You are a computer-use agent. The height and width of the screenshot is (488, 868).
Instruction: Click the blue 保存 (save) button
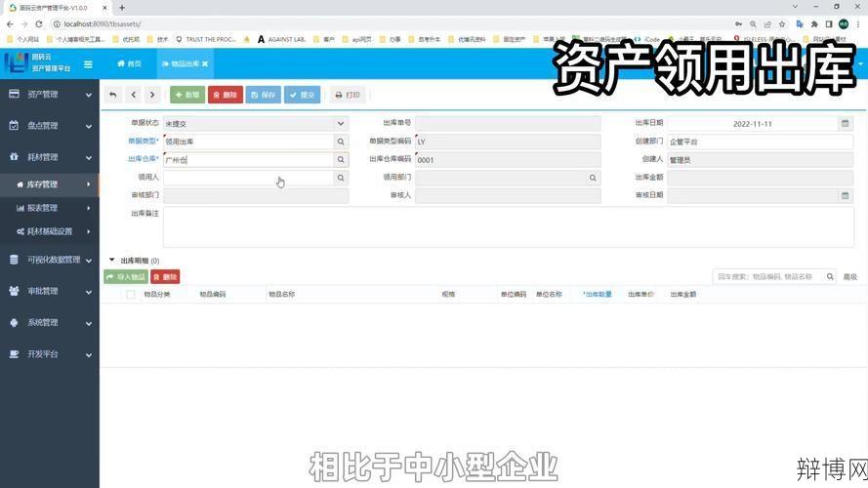[264, 96]
